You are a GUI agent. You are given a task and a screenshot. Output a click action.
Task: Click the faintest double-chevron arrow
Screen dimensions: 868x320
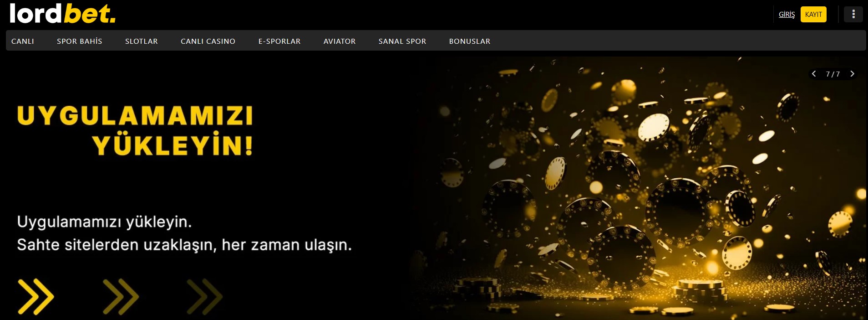(205, 297)
